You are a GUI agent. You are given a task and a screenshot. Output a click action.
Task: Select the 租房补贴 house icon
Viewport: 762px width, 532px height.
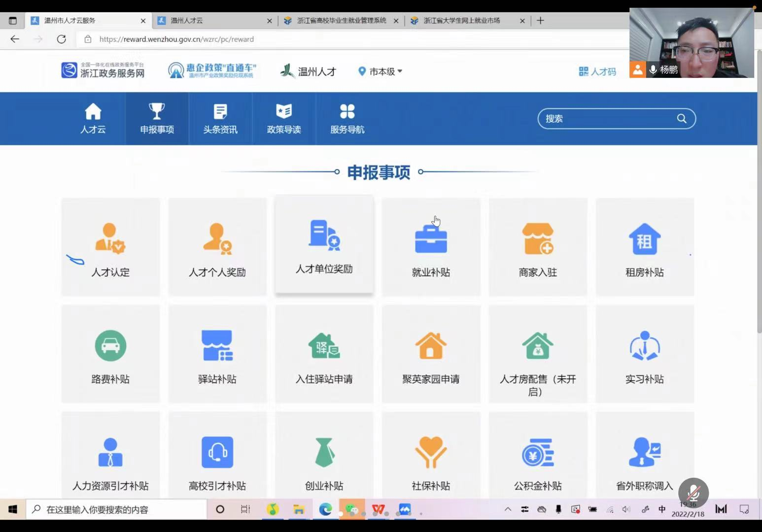pyautogui.click(x=644, y=239)
